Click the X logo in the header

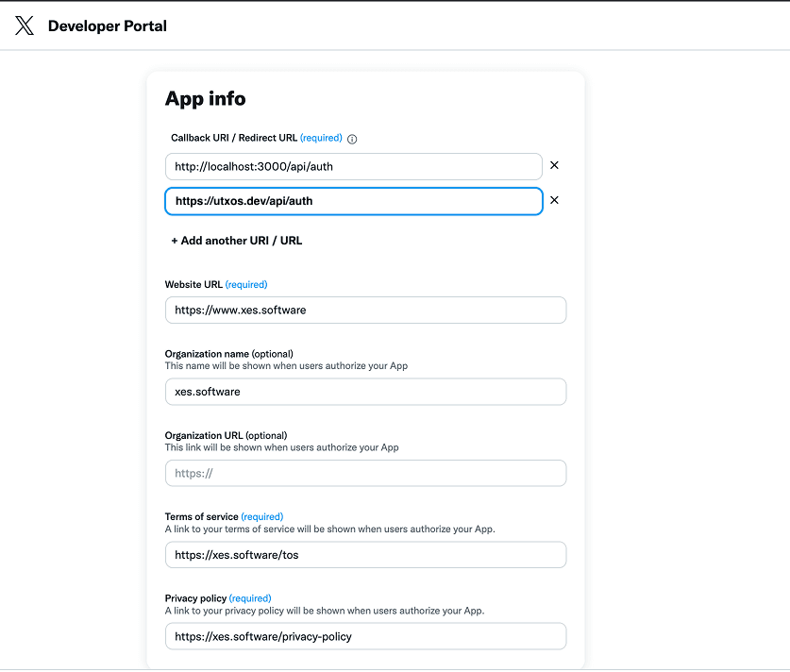pos(24,25)
